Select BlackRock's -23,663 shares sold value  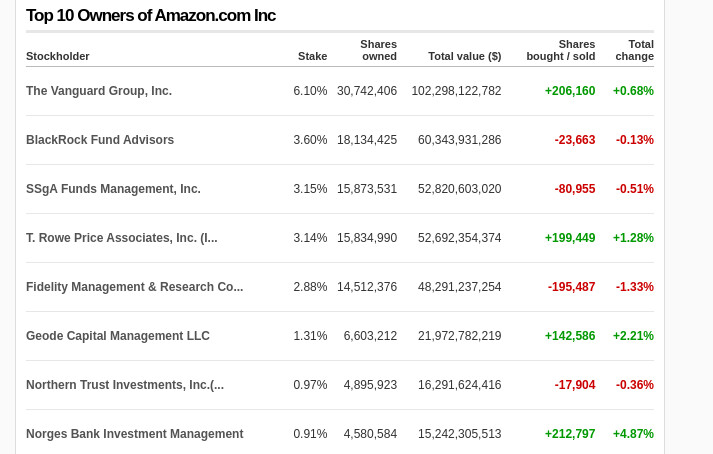coord(575,140)
